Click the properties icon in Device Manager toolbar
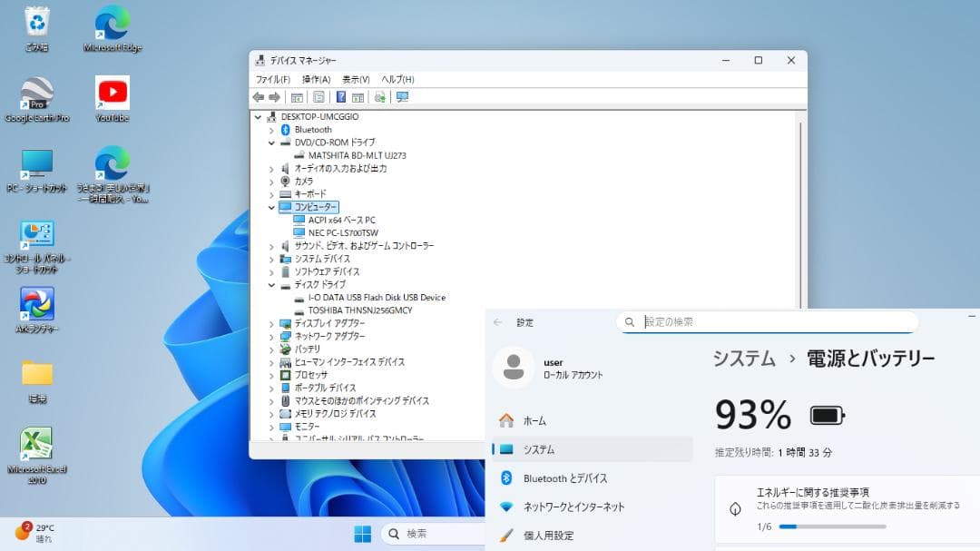The height and width of the screenshot is (551, 980). (x=318, y=96)
